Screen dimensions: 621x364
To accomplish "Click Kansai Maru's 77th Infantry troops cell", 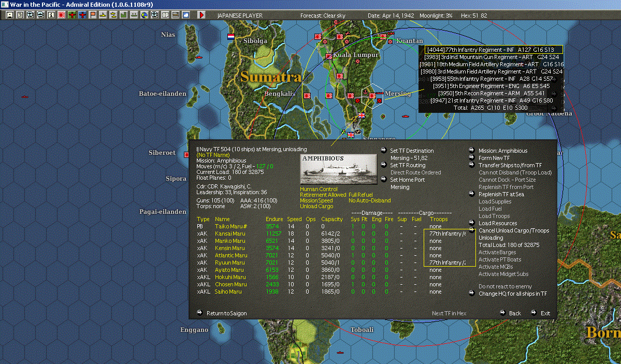I will (447, 234).
